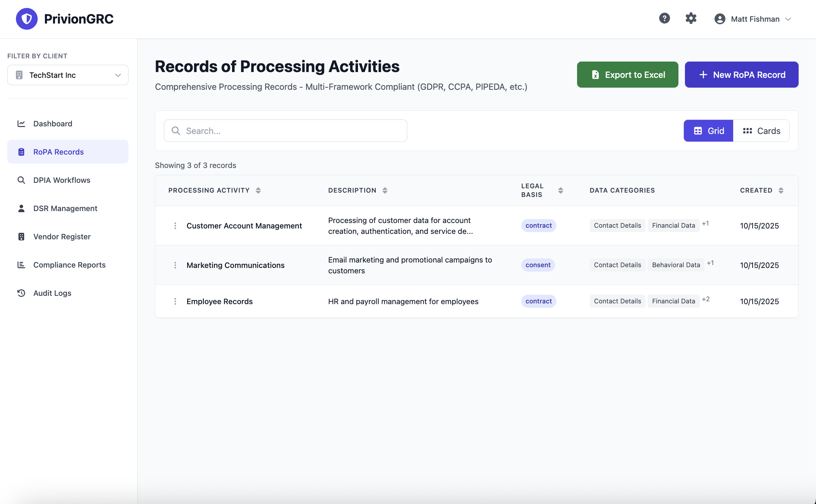The image size is (816, 504).
Task: Open the Matt Fishman user menu chevron
Action: (x=788, y=19)
